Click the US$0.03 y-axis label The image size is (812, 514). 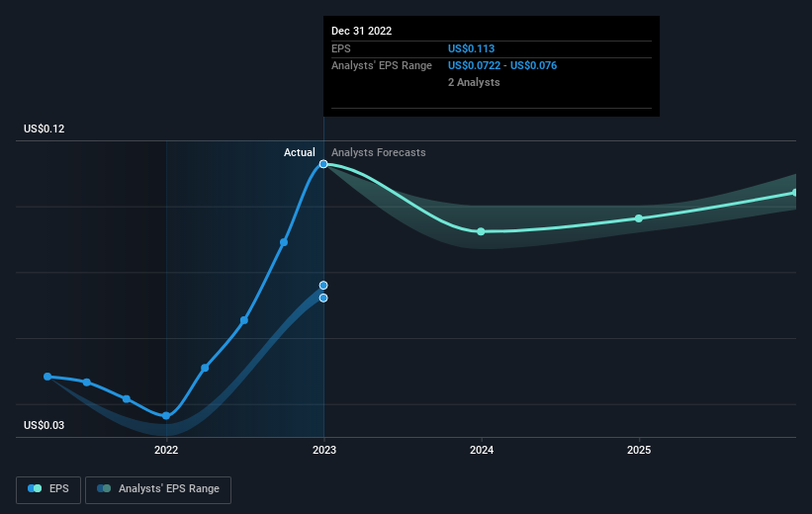pyautogui.click(x=45, y=425)
